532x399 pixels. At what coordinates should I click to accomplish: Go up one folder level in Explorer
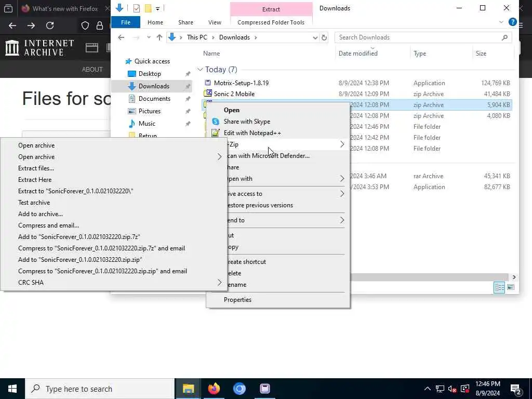159,37
